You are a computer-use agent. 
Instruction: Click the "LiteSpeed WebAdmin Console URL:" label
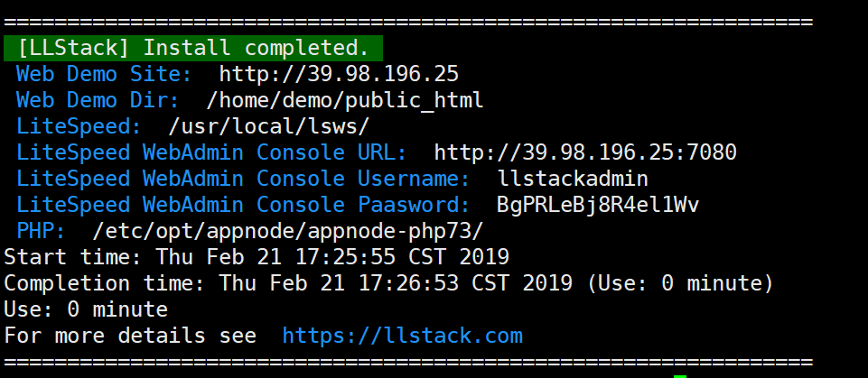[x=211, y=152]
